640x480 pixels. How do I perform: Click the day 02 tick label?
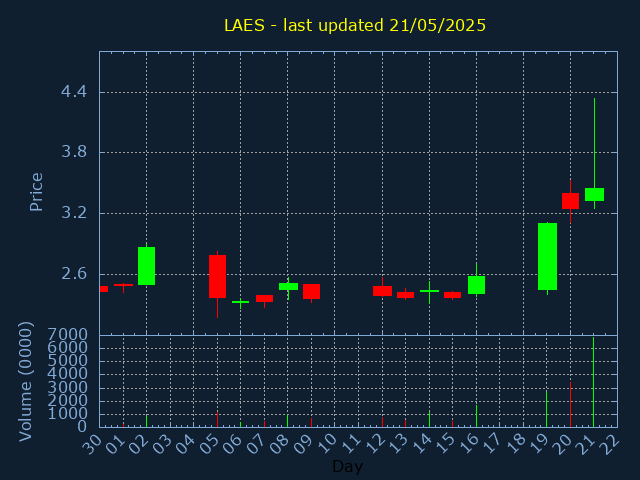click(x=139, y=444)
